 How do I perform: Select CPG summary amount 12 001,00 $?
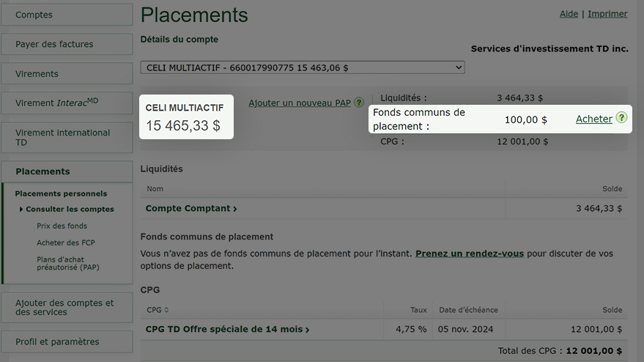click(x=522, y=141)
